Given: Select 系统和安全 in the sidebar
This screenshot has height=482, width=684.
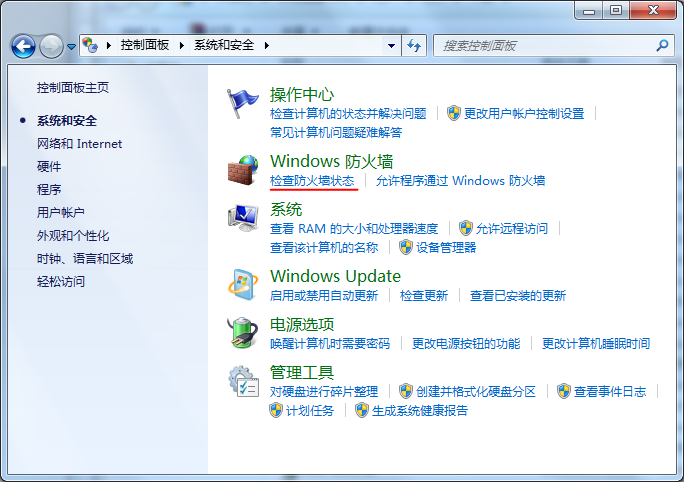Looking at the screenshot, I should (67, 121).
